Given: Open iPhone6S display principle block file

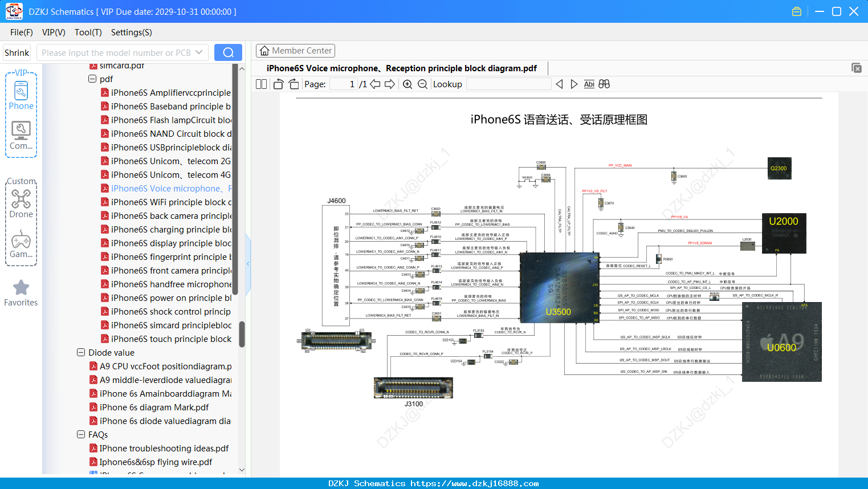Looking at the screenshot, I should coord(171,243).
